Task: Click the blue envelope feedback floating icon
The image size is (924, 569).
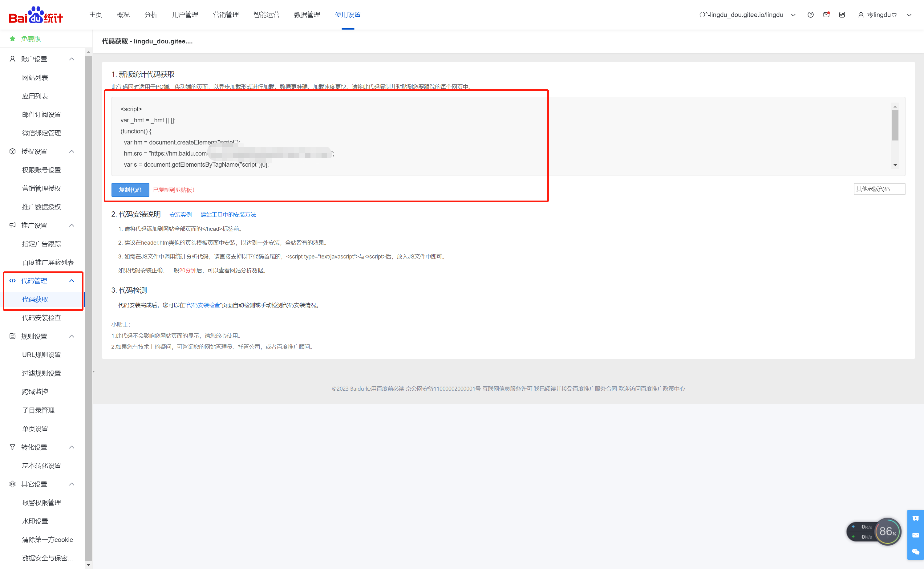Action: click(916, 535)
